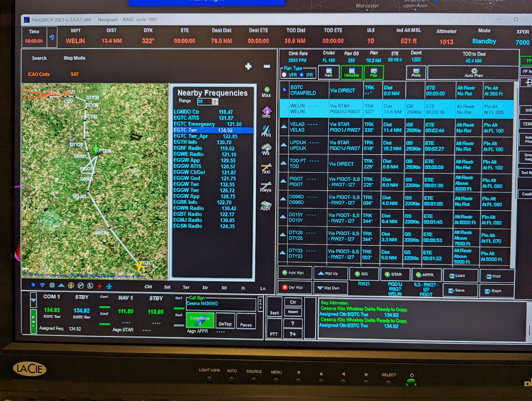Viewport: 532px width, 401px height.
Task: Click the Del Wpt button
Action: (295, 288)
